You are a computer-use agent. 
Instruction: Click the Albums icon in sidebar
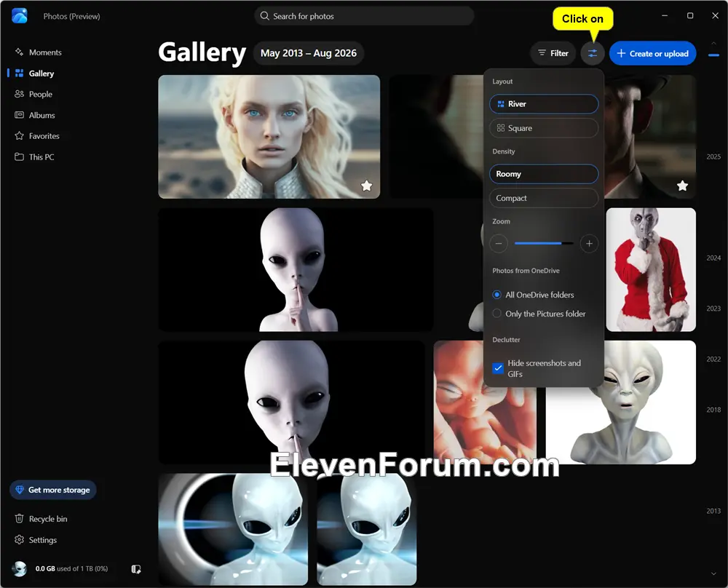tap(19, 115)
